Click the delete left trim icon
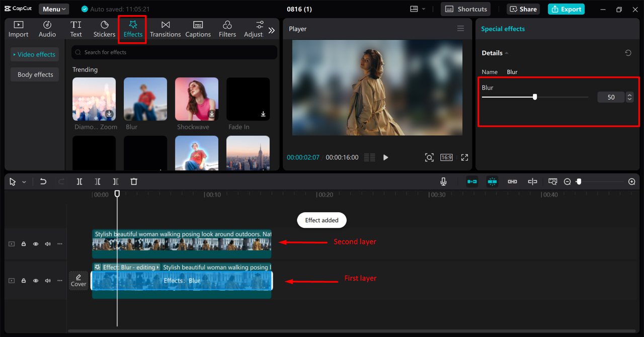This screenshot has width=644, height=337. [x=98, y=182]
